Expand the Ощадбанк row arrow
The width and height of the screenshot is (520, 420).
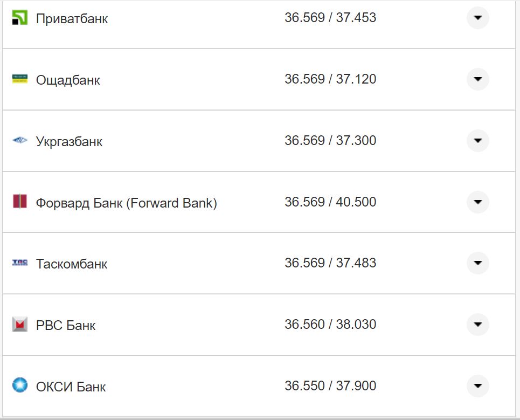click(x=477, y=79)
